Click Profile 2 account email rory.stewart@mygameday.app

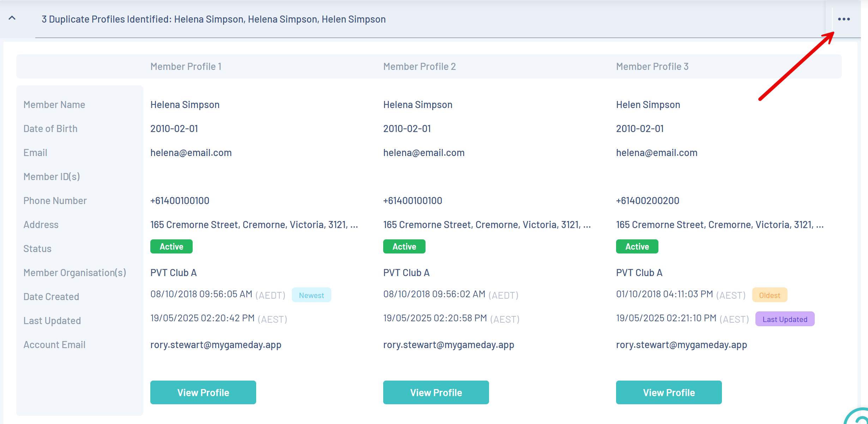(448, 345)
